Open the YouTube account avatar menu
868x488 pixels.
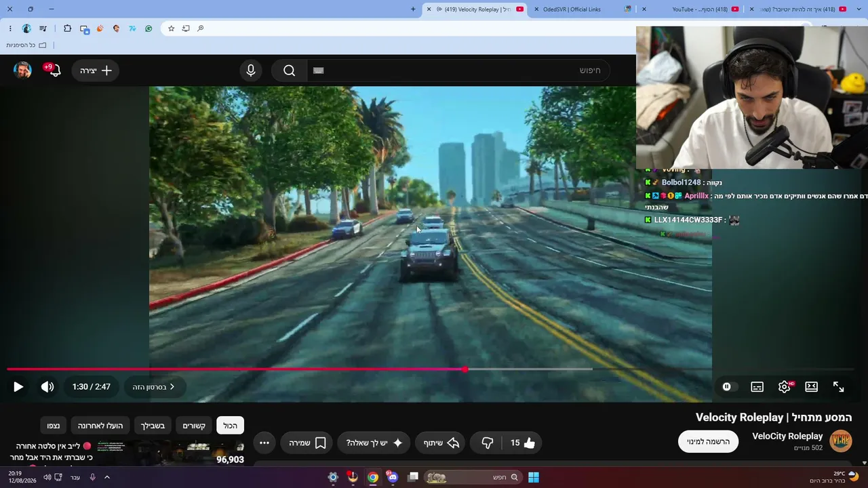(23, 70)
